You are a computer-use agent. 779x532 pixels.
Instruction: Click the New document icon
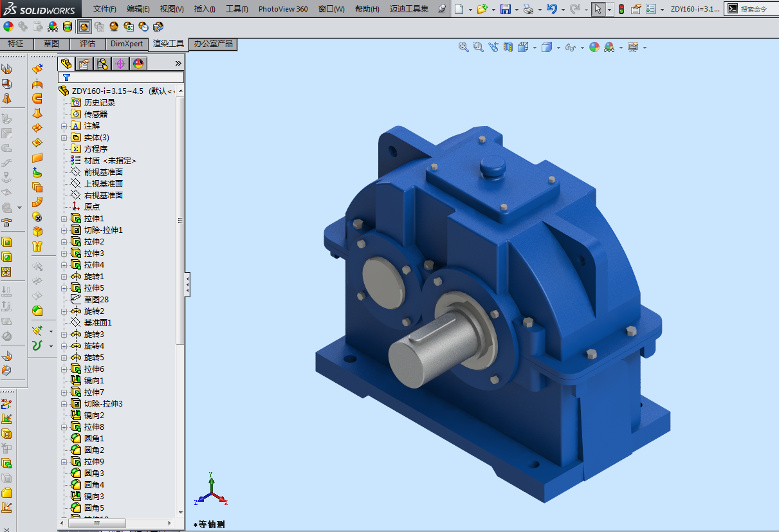click(459, 9)
